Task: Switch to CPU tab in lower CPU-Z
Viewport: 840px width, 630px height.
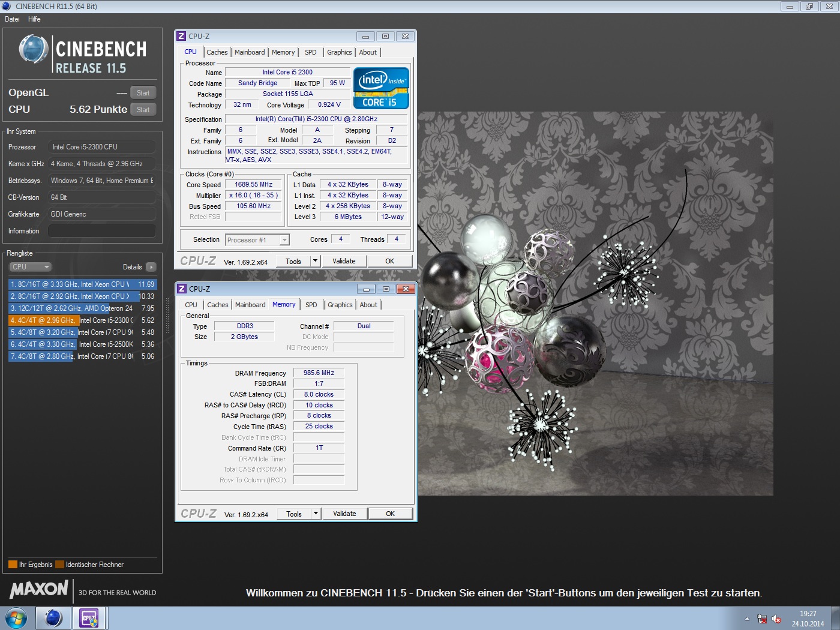Action: pos(191,305)
